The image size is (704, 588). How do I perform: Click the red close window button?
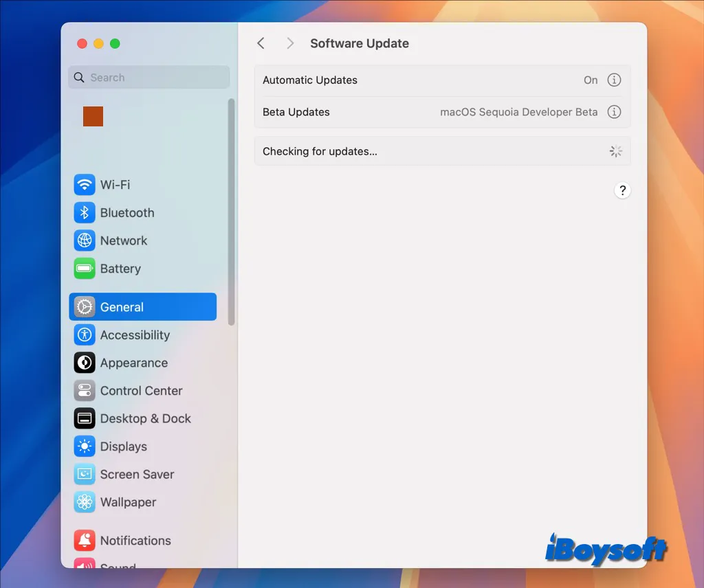(x=82, y=43)
